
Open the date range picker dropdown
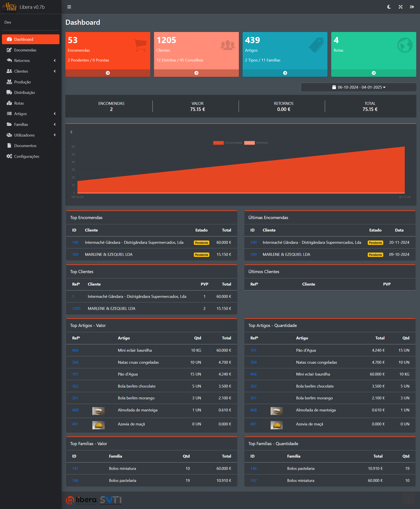359,87
